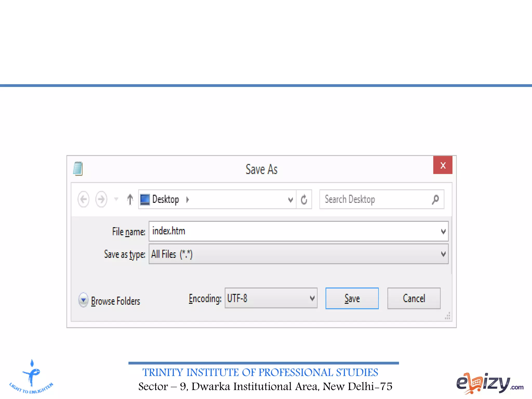
Task: Click the forward navigation arrow
Action: 101,199
